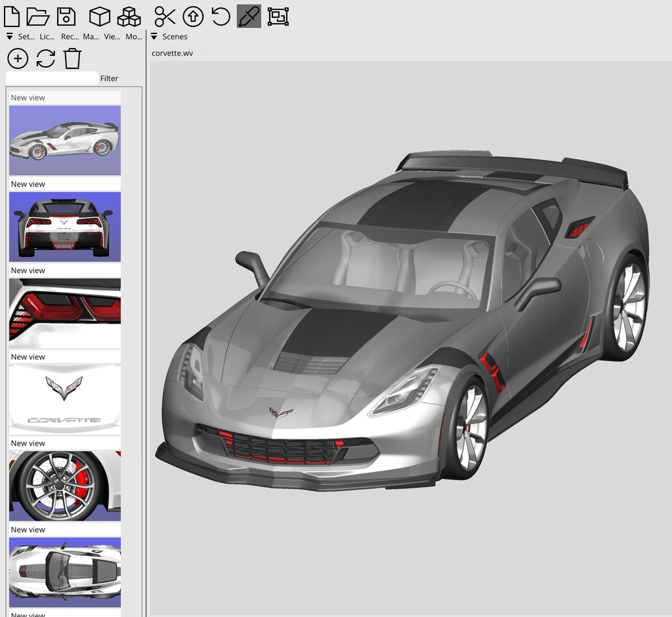Image resolution: width=672 pixels, height=617 pixels.
Task: Open a file with the folder icon
Action: tap(38, 16)
